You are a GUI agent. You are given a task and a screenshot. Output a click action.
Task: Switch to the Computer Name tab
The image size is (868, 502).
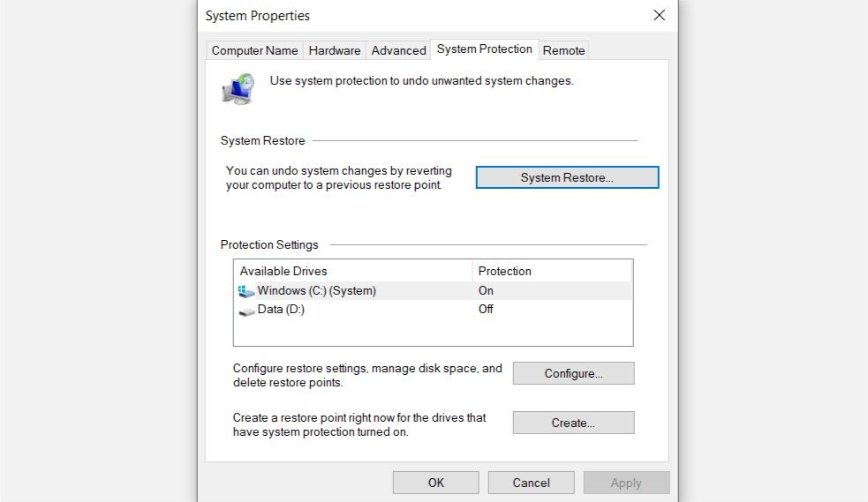pyautogui.click(x=254, y=50)
